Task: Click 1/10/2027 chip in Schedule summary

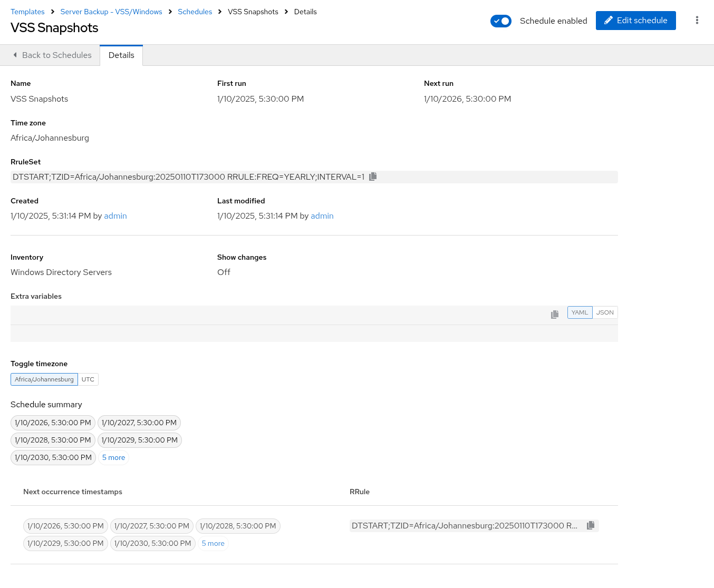Action: point(139,423)
